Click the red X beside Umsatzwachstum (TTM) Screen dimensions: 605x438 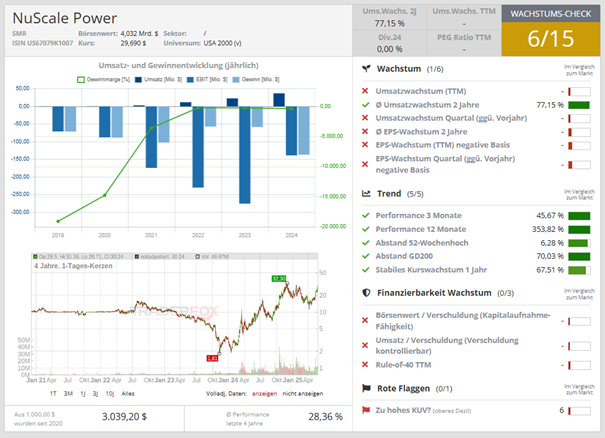[x=365, y=91]
